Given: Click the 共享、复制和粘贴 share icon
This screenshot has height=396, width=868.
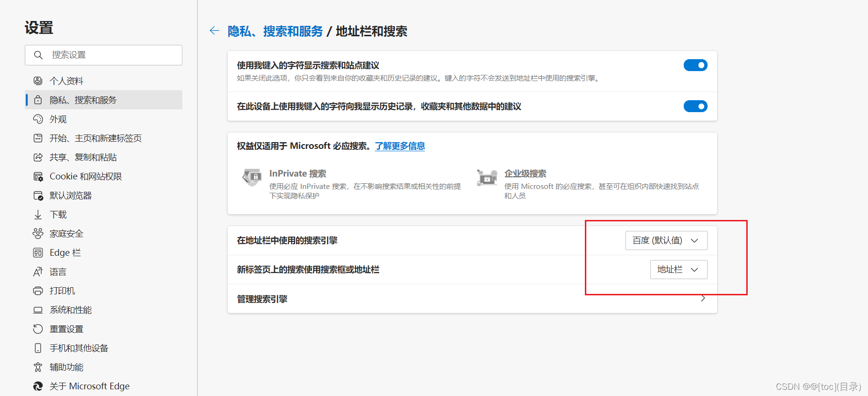Looking at the screenshot, I should pos(38,157).
